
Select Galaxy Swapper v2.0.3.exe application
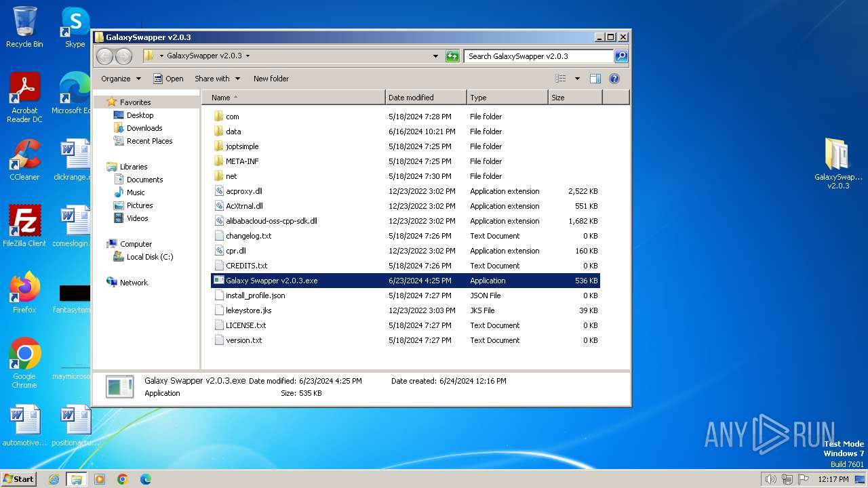coord(405,281)
